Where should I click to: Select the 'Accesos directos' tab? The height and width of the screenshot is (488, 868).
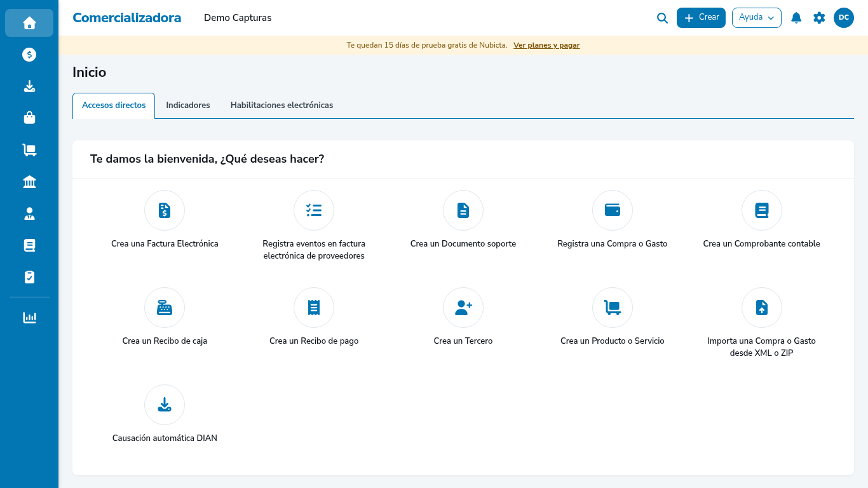click(114, 105)
